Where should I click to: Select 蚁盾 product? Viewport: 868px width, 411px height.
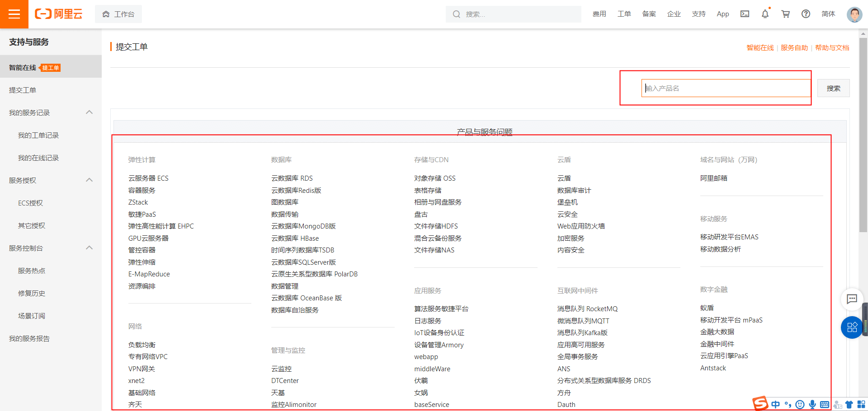coord(707,308)
